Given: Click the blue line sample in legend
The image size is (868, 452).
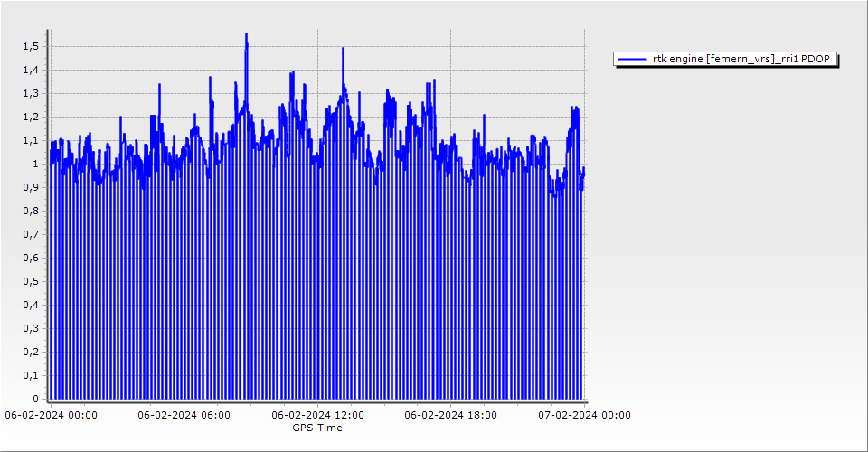Looking at the screenshot, I should pos(632,59).
